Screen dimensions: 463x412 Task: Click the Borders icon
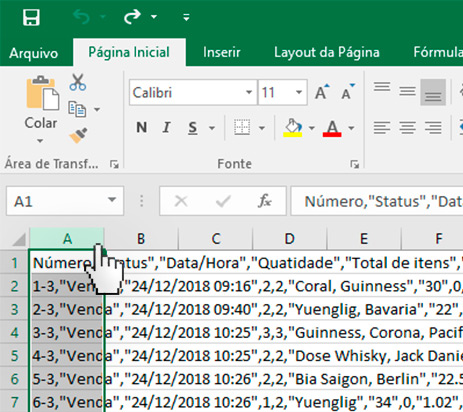[x=242, y=127]
